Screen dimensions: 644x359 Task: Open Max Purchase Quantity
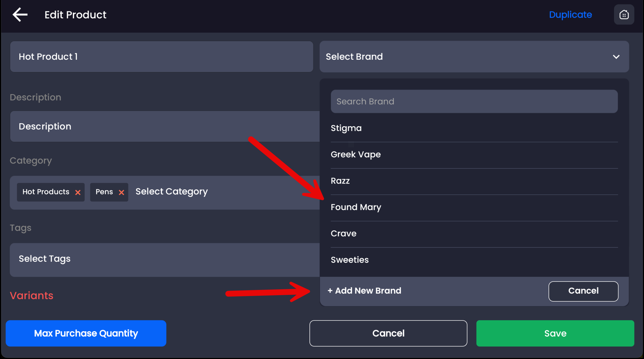pos(86,333)
